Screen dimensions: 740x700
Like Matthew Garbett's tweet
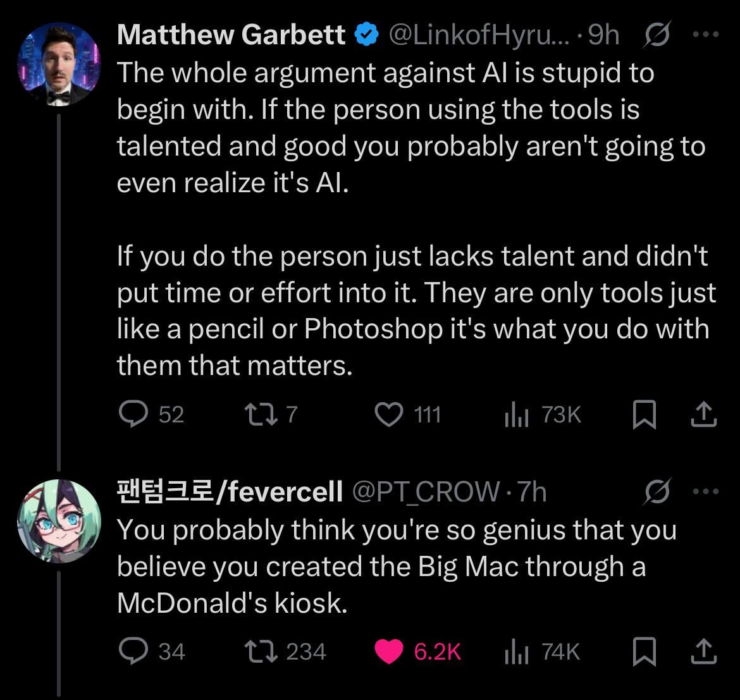click(x=389, y=415)
